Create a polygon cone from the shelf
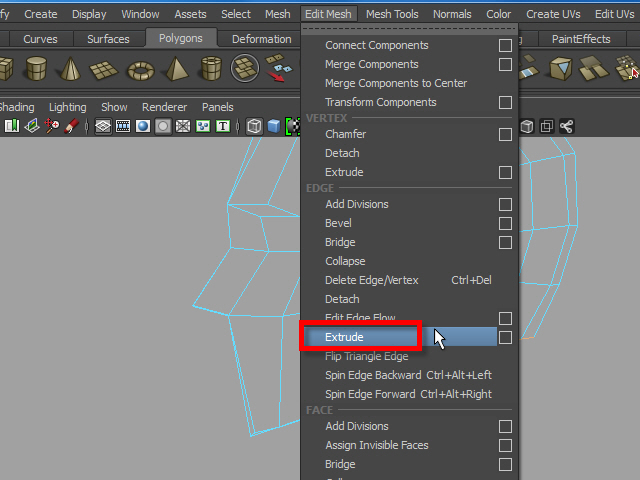Viewport: 640px width, 480px height. pyautogui.click(x=71, y=68)
